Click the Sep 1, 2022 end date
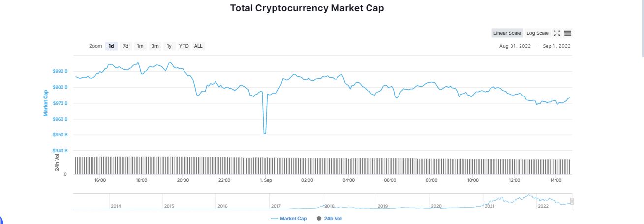 [x=557, y=46]
